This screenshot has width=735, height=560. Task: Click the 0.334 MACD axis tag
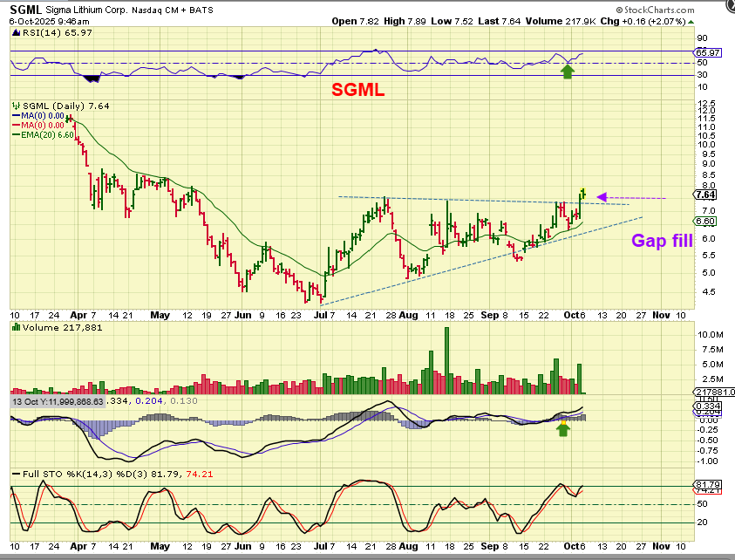point(707,406)
